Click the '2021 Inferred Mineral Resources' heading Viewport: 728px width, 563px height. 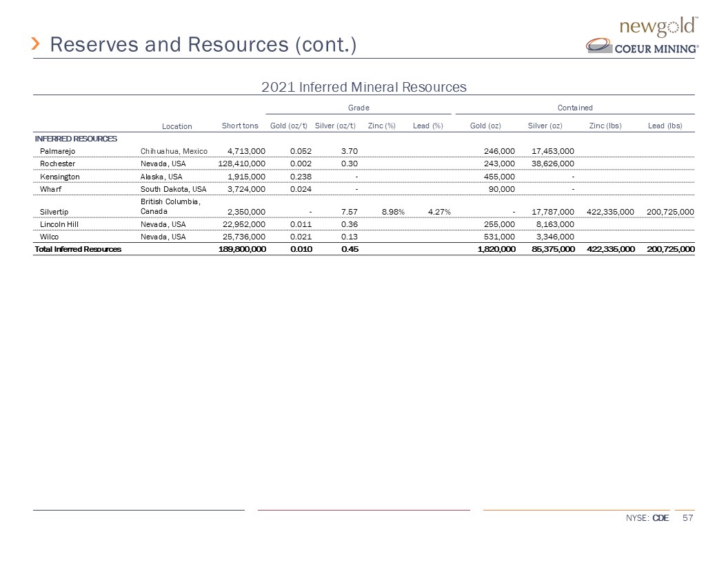click(364, 87)
